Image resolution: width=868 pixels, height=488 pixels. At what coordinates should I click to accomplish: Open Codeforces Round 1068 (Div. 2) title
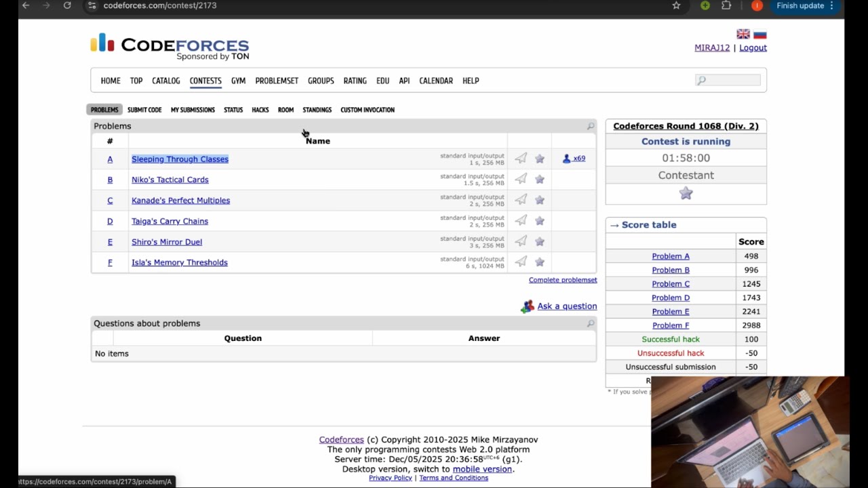coord(686,126)
